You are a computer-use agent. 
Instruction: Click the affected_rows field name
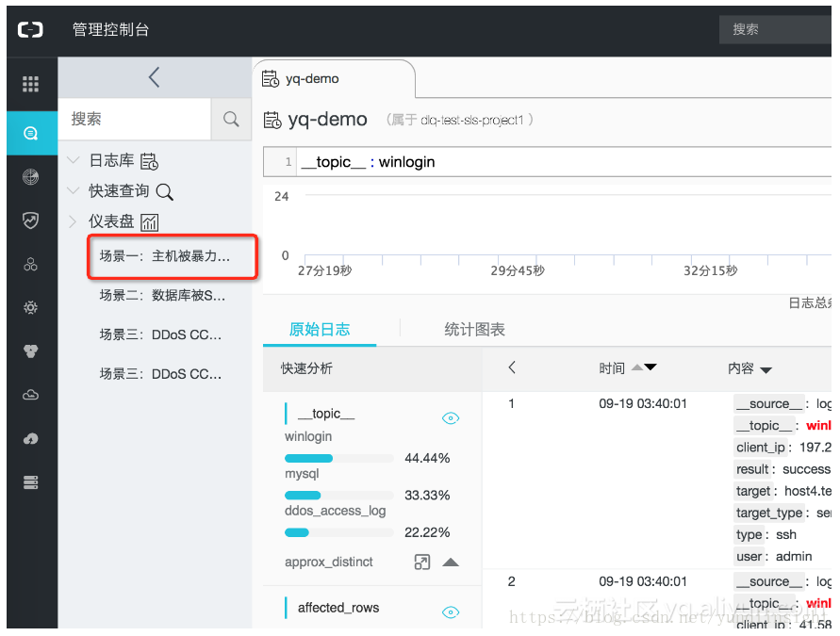pyautogui.click(x=338, y=608)
